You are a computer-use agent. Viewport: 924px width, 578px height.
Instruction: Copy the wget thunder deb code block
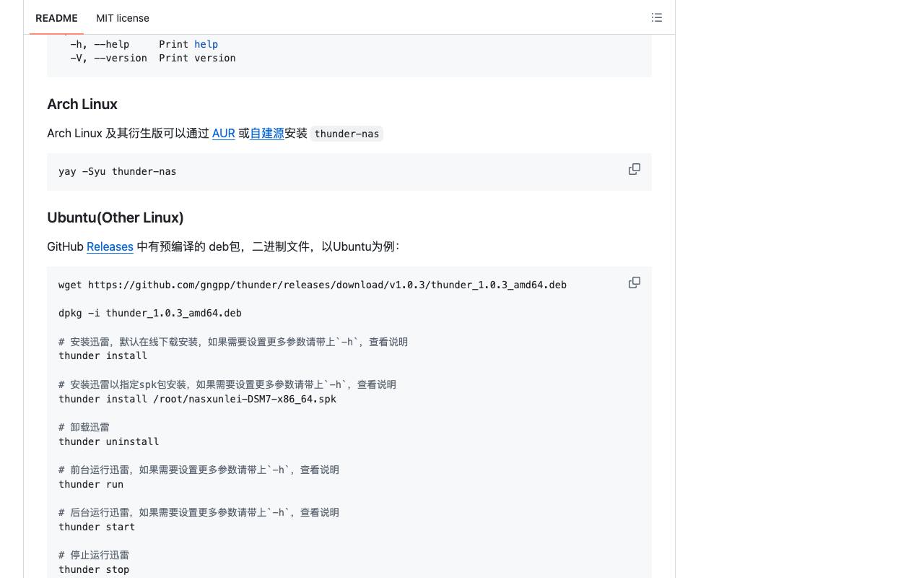pyautogui.click(x=635, y=282)
